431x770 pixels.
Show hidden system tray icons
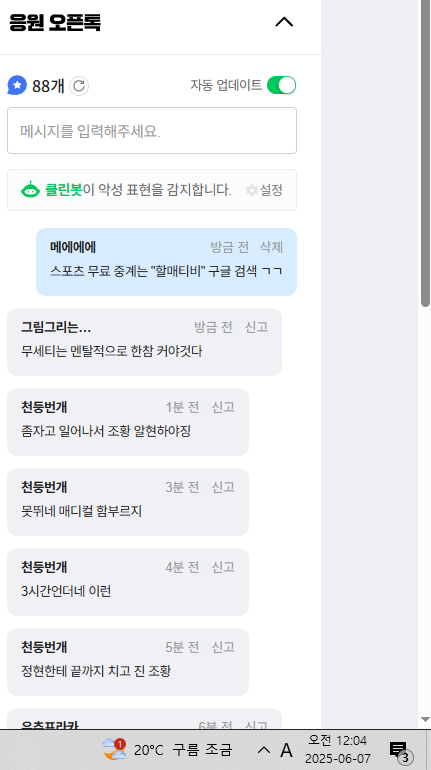click(x=264, y=750)
